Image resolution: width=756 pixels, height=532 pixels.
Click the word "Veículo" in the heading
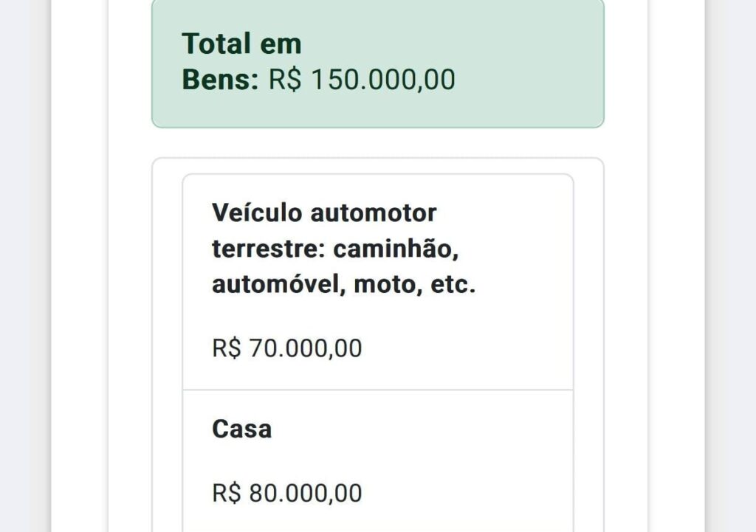pos(257,213)
